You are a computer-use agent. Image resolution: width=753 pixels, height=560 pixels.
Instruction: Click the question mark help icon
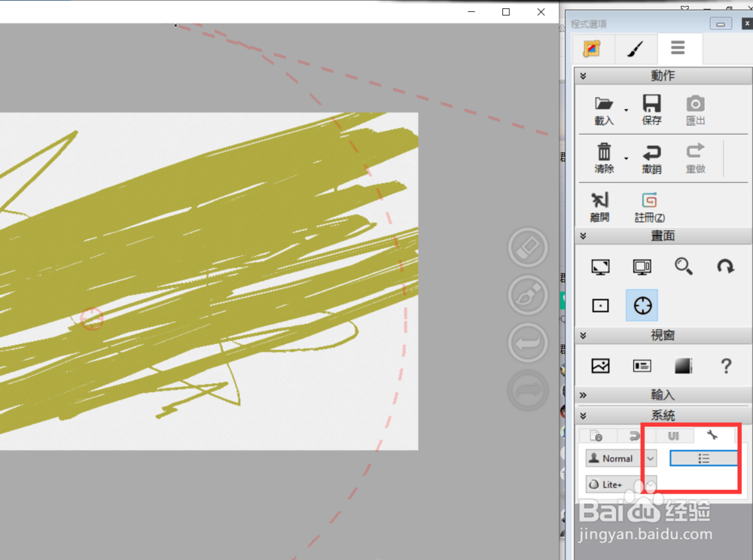tap(726, 366)
